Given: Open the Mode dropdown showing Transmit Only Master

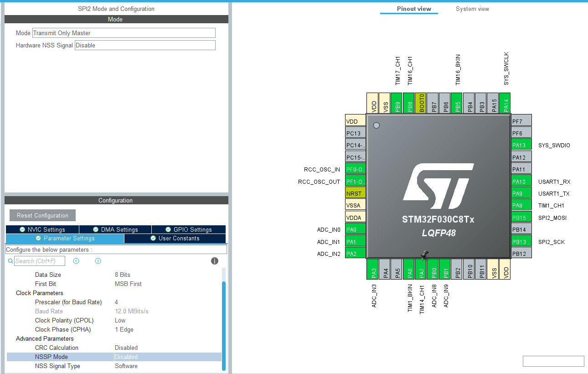Looking at the screenshot, I should tap(124, 33).
